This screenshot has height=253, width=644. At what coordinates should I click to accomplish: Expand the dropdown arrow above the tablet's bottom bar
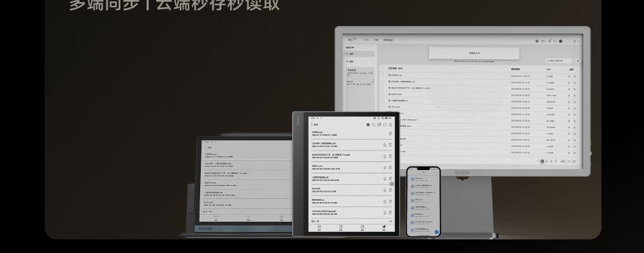(391, 221)
